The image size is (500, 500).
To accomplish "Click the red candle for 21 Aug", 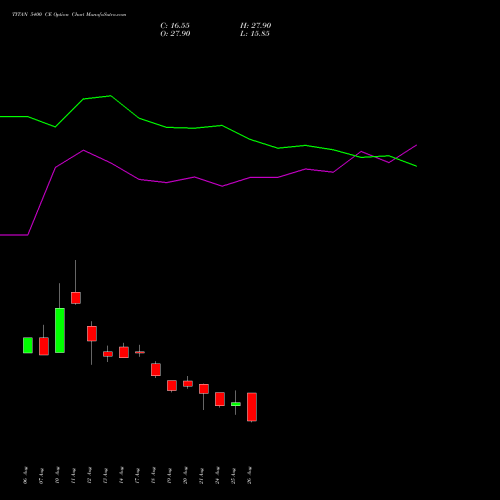I will coord(204,389).
